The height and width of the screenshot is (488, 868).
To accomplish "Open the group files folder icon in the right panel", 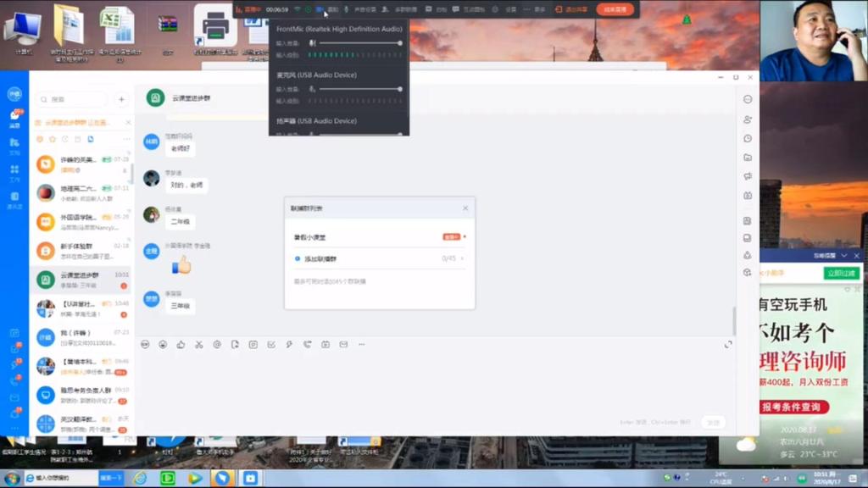I will pyautogui.click(x=748, y=158).
